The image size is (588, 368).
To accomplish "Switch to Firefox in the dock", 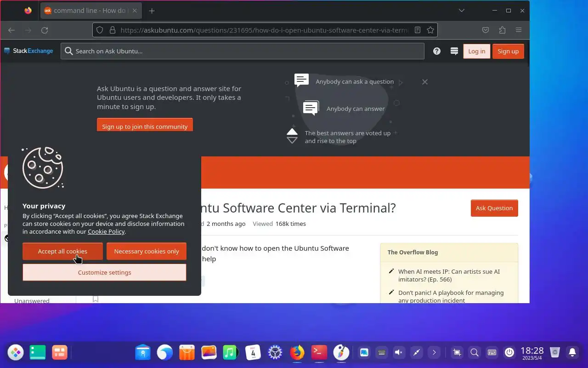I will [x=297, y=353].
